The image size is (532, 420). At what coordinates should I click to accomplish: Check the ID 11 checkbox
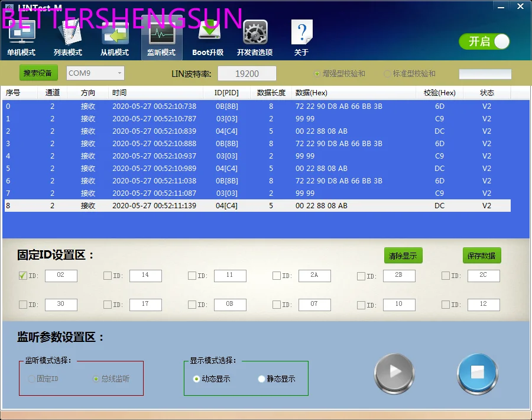tap(192, 276)
